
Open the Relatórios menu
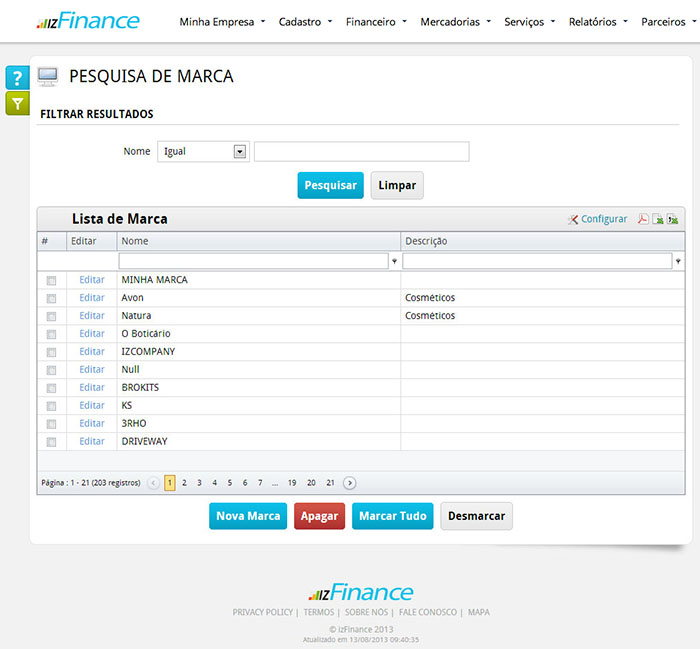pos(598,21)
